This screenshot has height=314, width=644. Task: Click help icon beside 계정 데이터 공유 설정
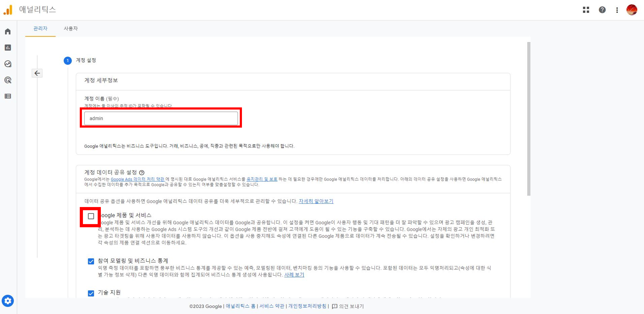coord(142,172)
